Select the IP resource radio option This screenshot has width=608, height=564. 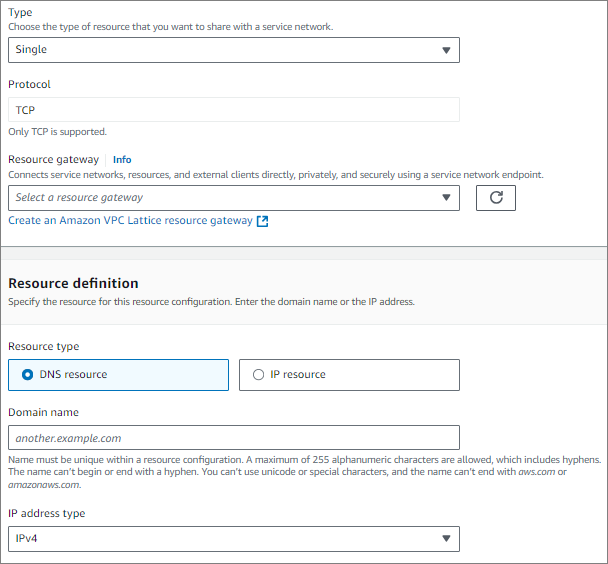[349, 375]
